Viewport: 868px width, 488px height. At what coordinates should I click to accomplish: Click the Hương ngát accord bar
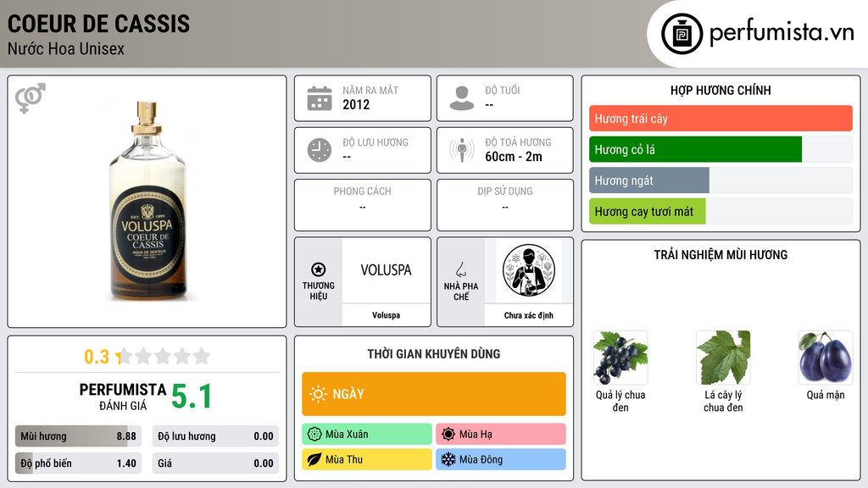tap(648, 180)
